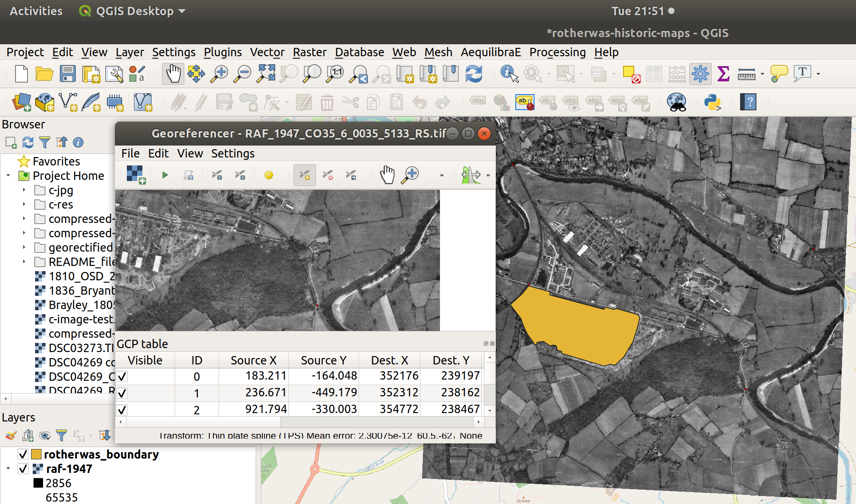
Task: Click the Save Project floppy icon
Action: pos(67,74)
